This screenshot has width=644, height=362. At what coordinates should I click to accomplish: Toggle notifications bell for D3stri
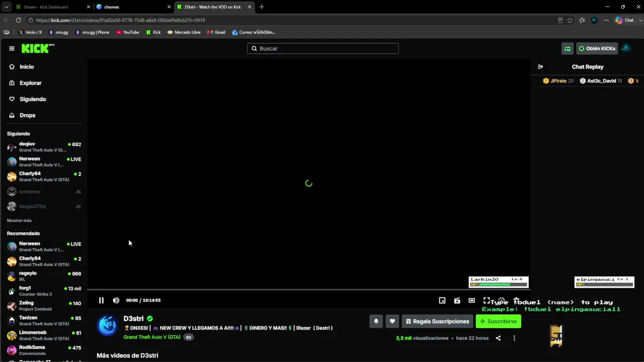point(376,321)
